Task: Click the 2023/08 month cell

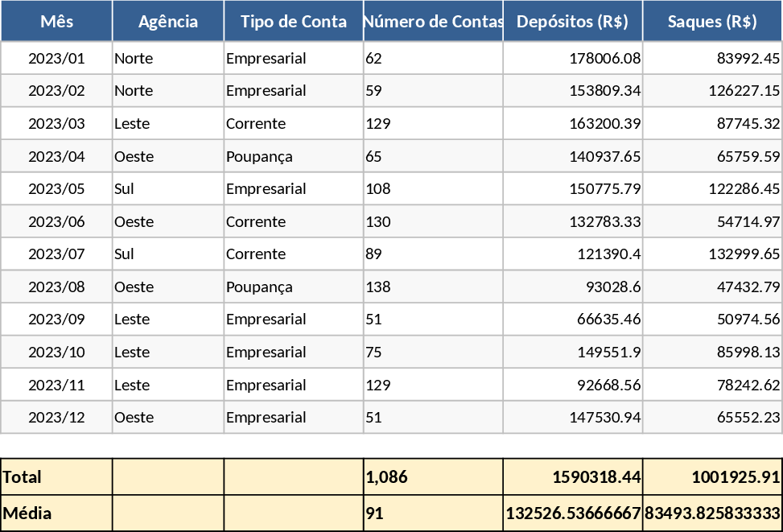Action: pyautogui.click(x=56, y=287)
